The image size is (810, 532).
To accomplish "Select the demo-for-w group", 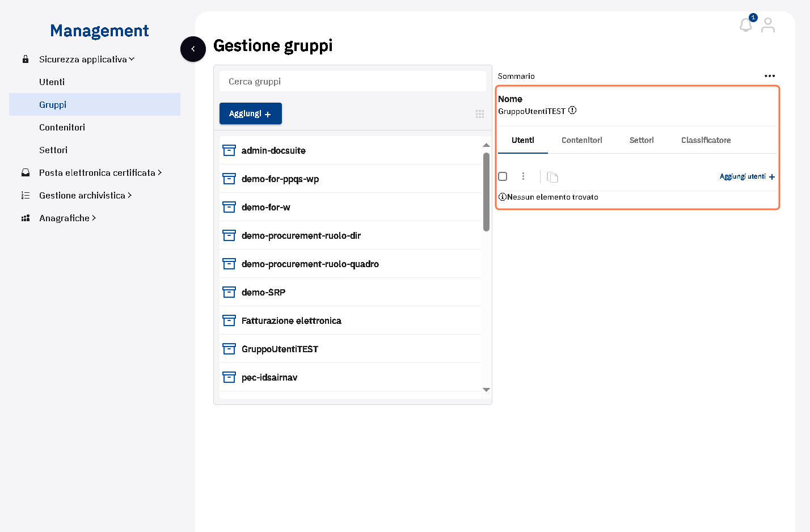I will (350, 207).
